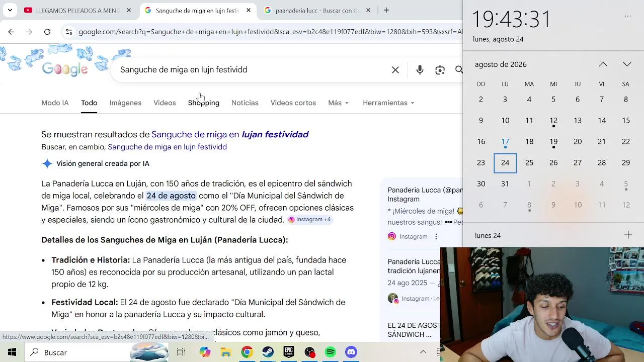Click the AI overview sparkle icon
Image resolution: width=644 pixels, height=362 pixels.
(47, 163)
